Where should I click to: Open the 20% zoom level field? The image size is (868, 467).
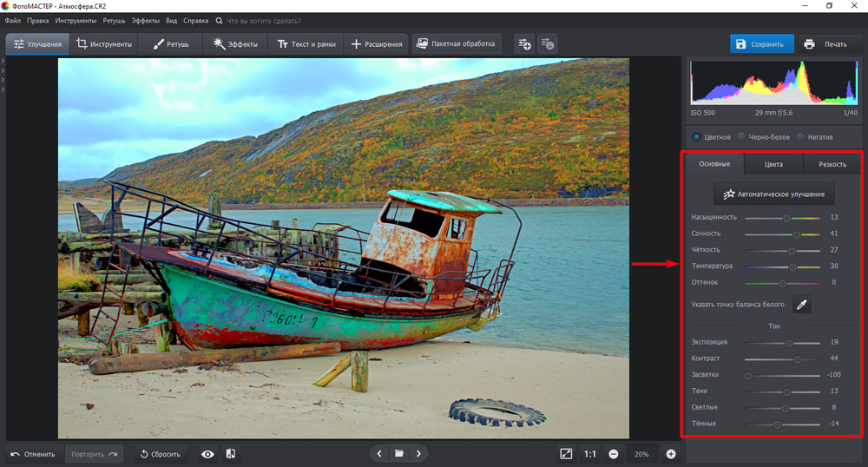click(641, 454)
